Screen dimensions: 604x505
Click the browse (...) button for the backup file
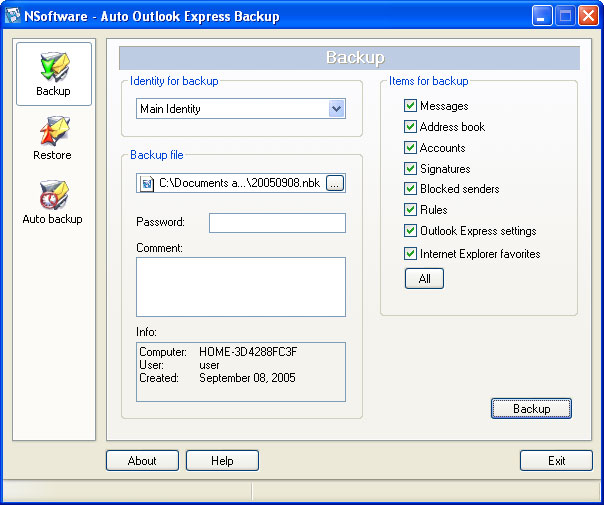(335, 183)
